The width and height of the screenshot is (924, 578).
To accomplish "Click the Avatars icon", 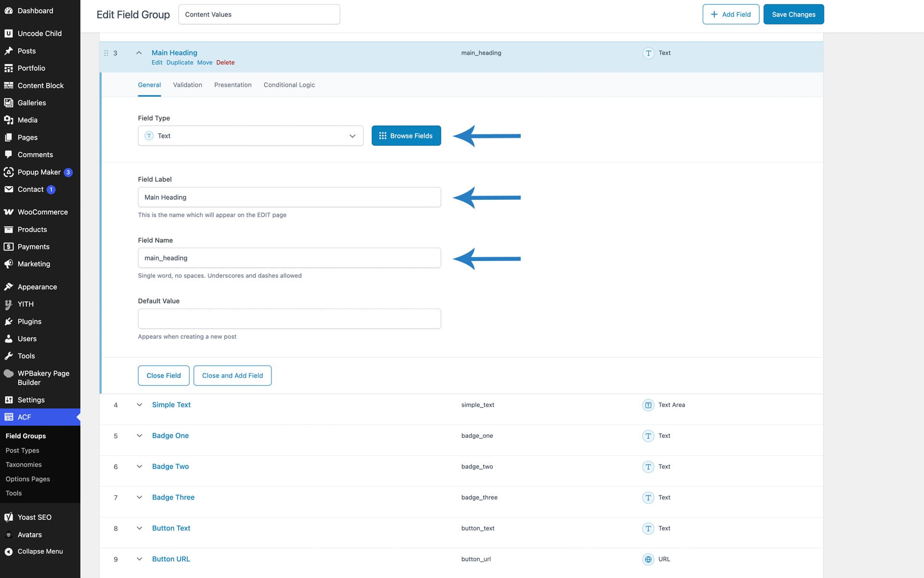I will tap(9, 535).
